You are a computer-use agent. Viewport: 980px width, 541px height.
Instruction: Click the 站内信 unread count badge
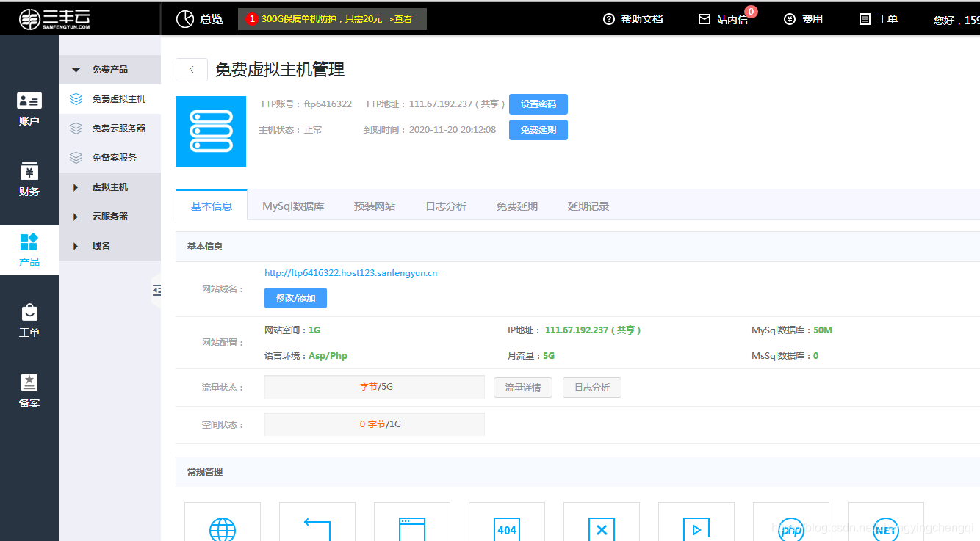point(751,11)
